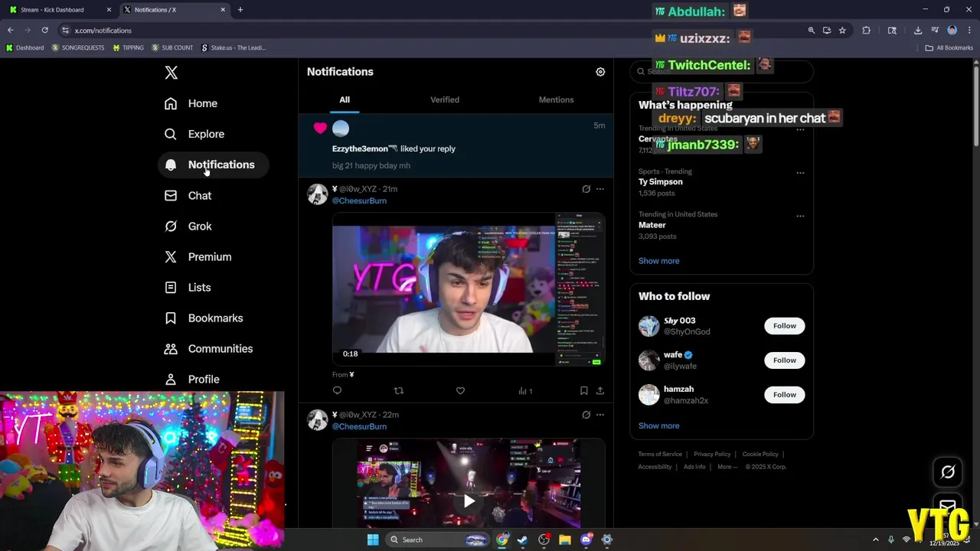Image resolution: width=980 pixels, height=551 pixels.
Task: Click the Notifications bell icon in sidebar
Action: pos(171,165)
